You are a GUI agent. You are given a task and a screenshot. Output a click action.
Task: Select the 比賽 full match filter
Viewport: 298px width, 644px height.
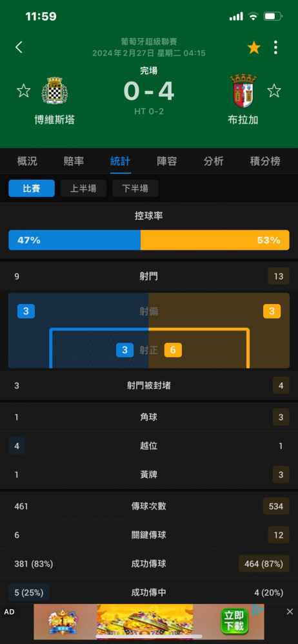click(x=32, y=189)
